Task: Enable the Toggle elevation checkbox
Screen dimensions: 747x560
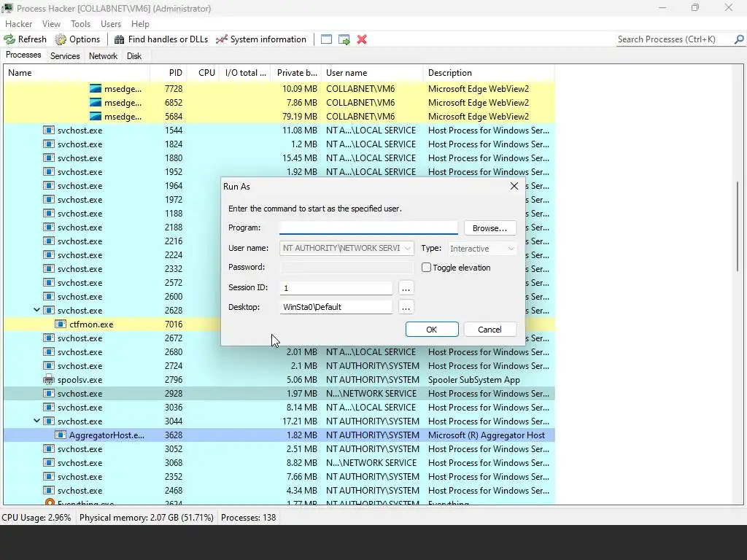Action: click(426, 268)
